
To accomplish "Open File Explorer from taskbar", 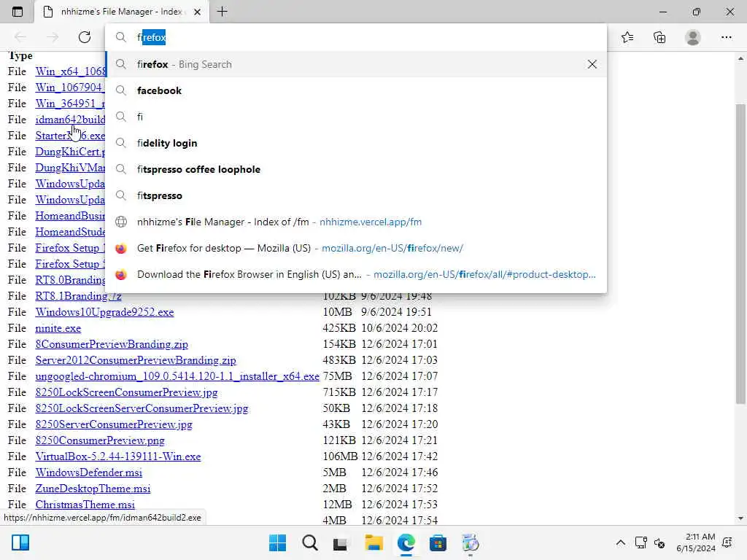I will (x=373, y=542).
